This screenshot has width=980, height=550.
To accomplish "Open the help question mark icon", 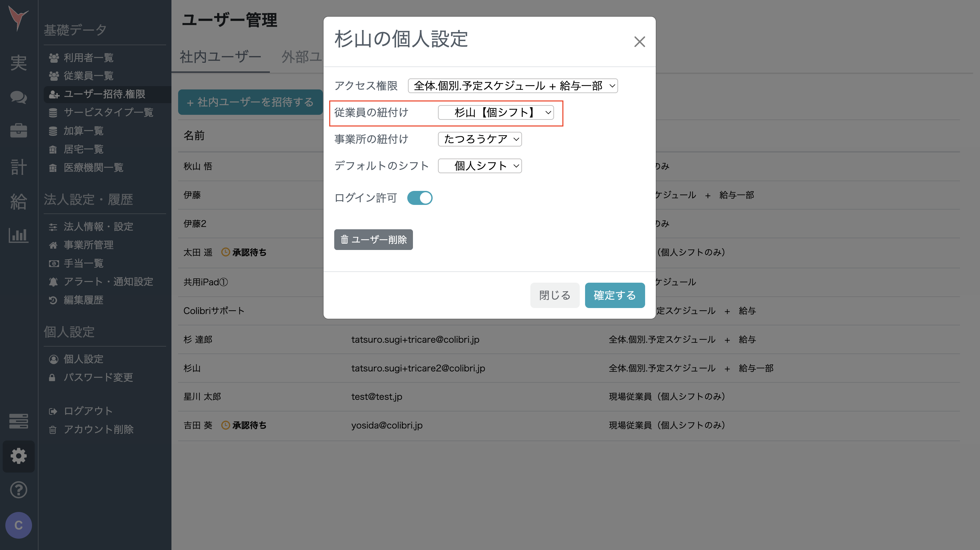I will tap(19, 490).
